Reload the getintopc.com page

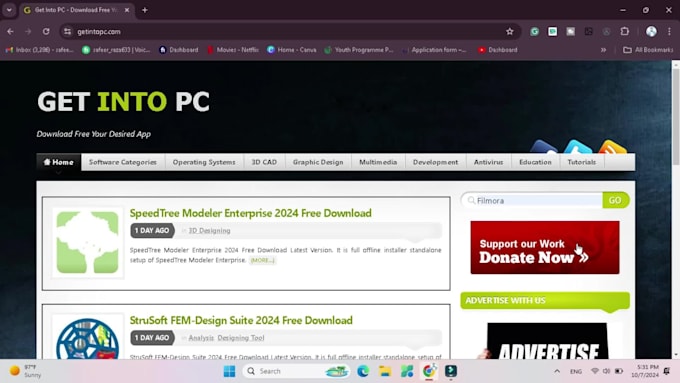pos(46,32)
